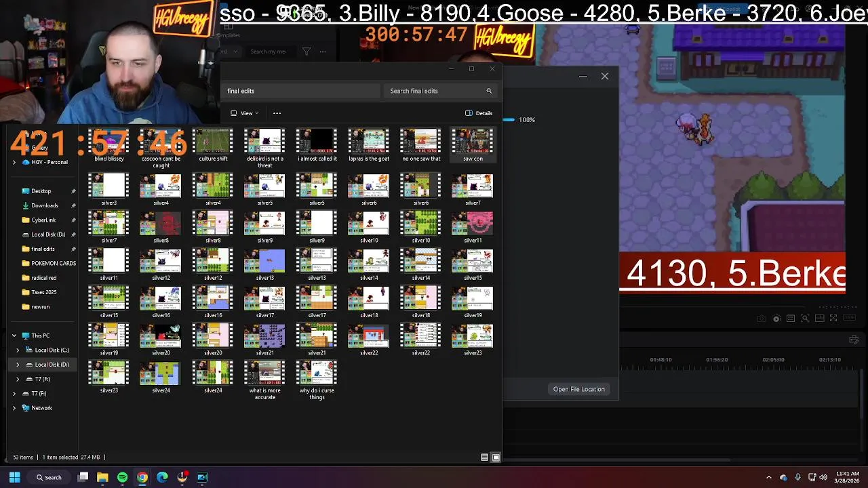868x488 pixels.
Task: Click the CyberLink pin icon
Action: click(x=73, y=220)
